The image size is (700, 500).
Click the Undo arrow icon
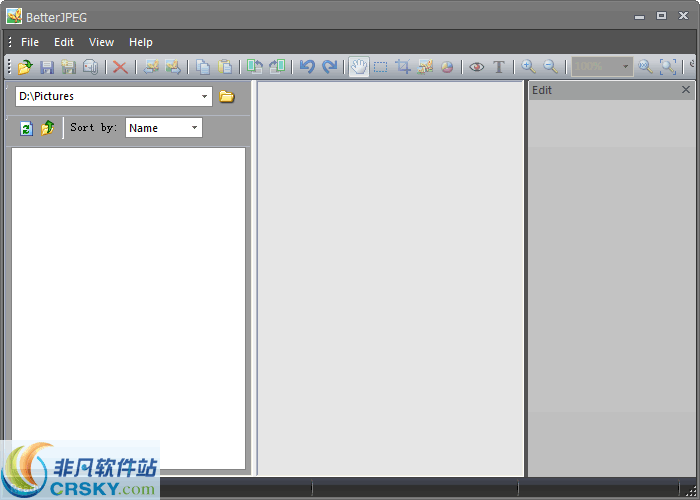pos(307,67)
